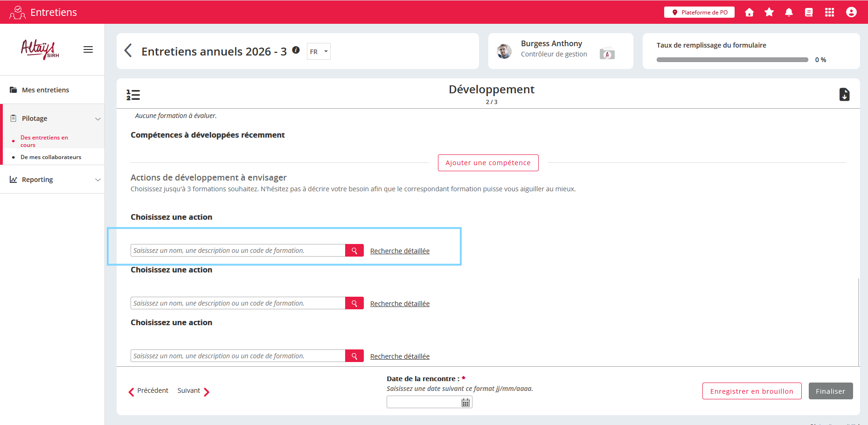
Task: Open calendar picker for meeting date
Action: pos(465,403)
